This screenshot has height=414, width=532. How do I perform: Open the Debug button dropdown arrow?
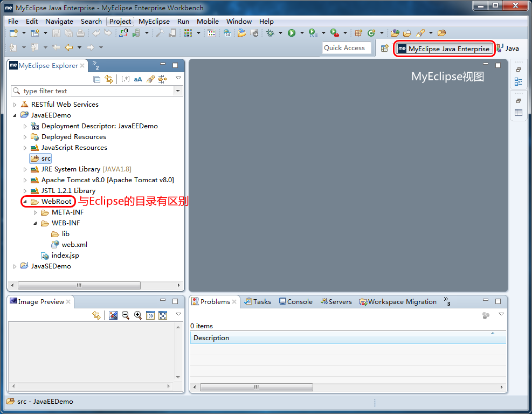(x=281, y=33)
